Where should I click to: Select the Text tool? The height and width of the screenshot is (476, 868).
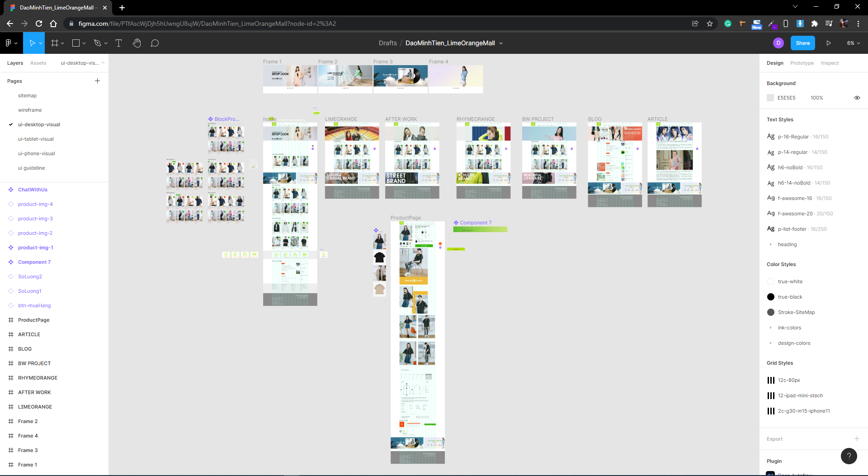coord(118,43)
